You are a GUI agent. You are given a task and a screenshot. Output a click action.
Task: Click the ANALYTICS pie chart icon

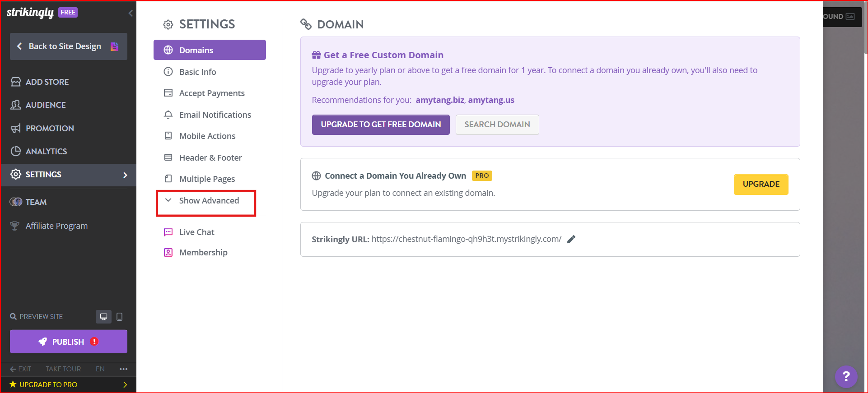tap(16, 151)
